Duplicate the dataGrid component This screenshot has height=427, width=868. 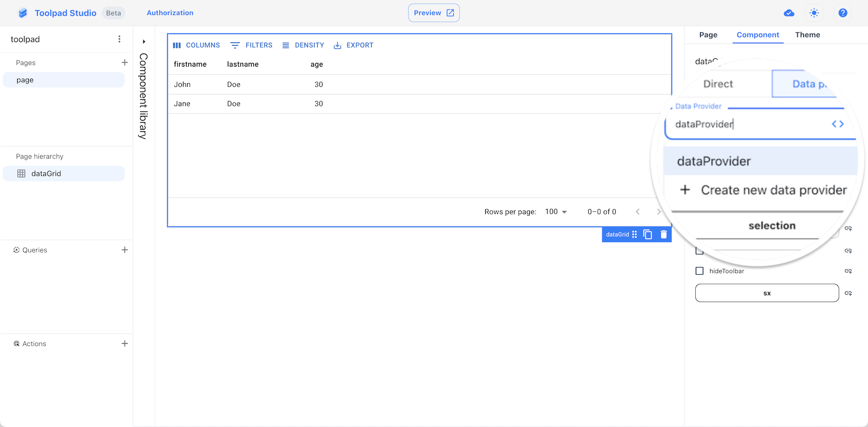click(648, 234)
